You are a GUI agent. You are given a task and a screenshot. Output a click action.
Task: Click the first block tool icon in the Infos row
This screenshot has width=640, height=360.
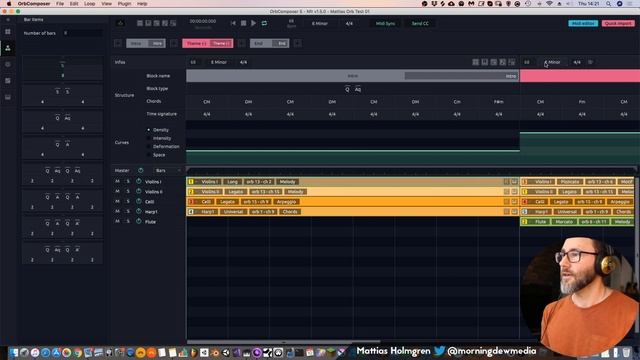pos(476,62)
